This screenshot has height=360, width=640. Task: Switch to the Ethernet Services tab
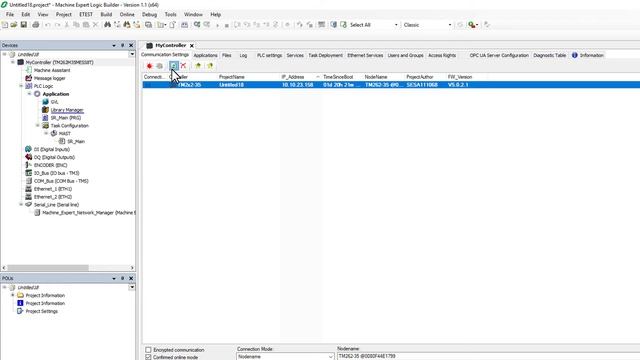coord(365,55)
